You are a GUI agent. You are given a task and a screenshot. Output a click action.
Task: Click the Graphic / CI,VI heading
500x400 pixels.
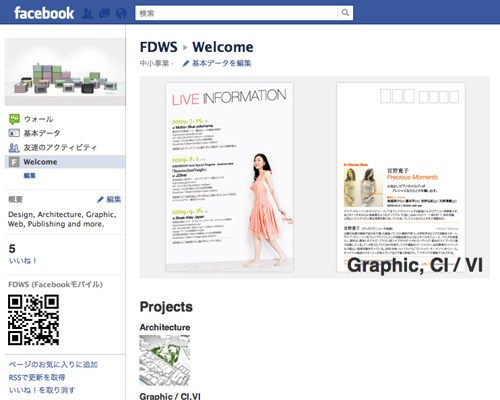170,396
